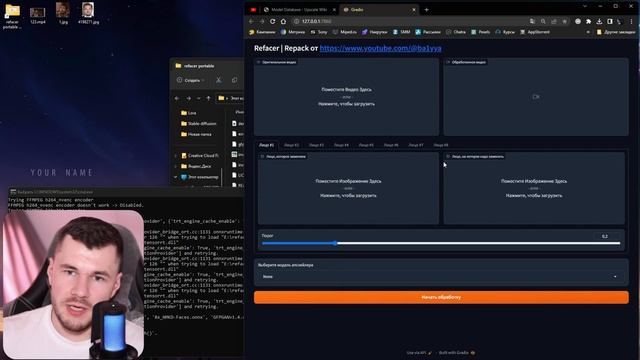Select the 1.jpg desktop file
The width and height of the screenshot is (640, 360).
pos(63,13)
